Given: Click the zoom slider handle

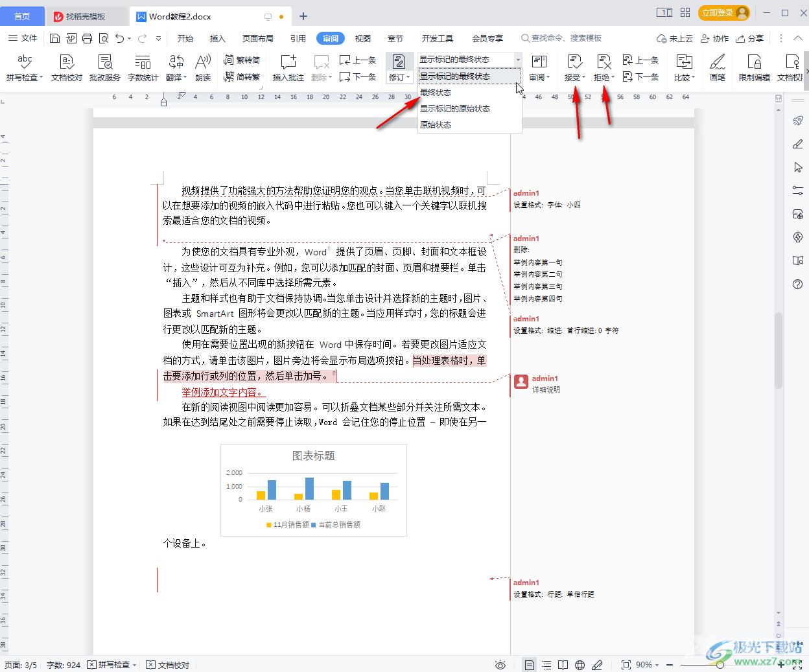Looking at the screenshot, I should [720, 665].
